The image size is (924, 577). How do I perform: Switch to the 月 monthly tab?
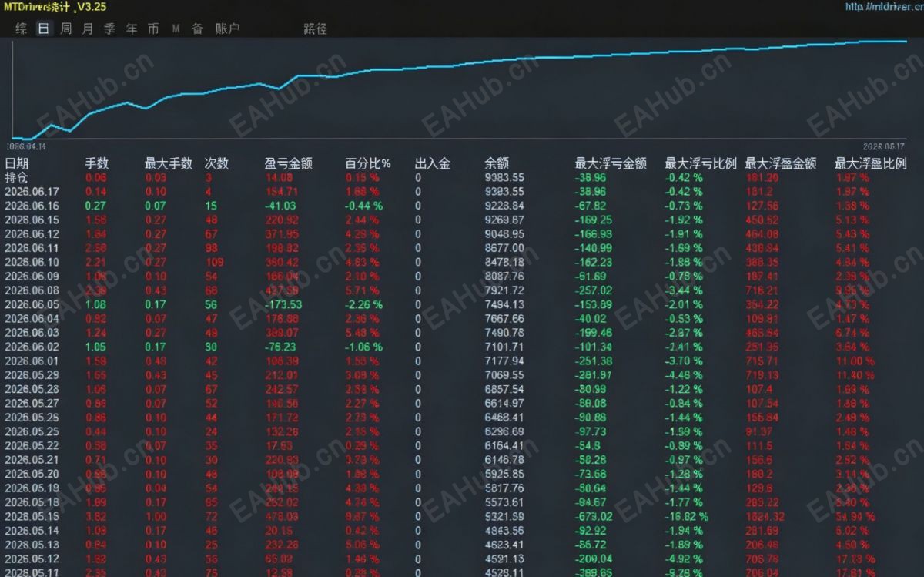pyautogui.click(x=88, y=29)
